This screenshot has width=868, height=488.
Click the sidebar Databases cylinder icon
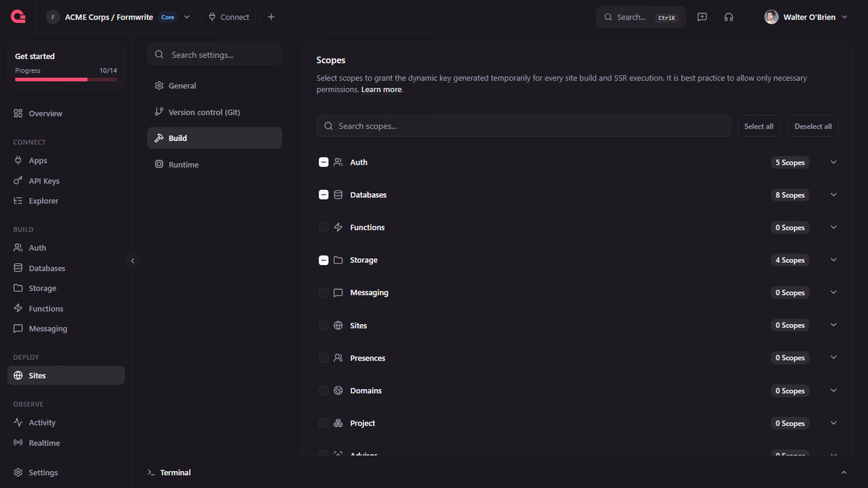(x=18, y=268)
